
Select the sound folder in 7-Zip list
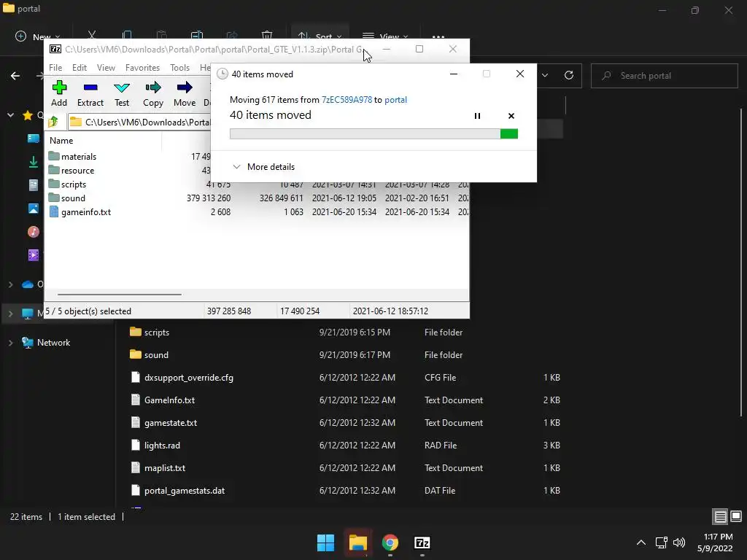[x=66, y=198]
